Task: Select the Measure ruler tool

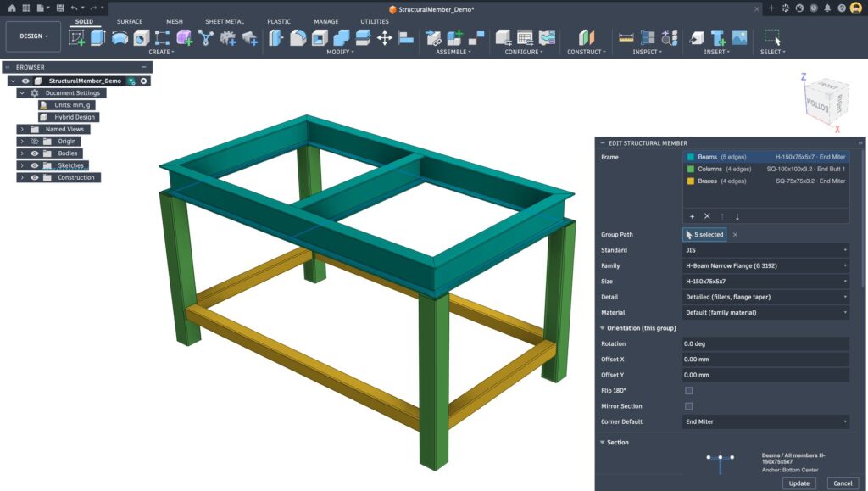Action: pos(626,37)
